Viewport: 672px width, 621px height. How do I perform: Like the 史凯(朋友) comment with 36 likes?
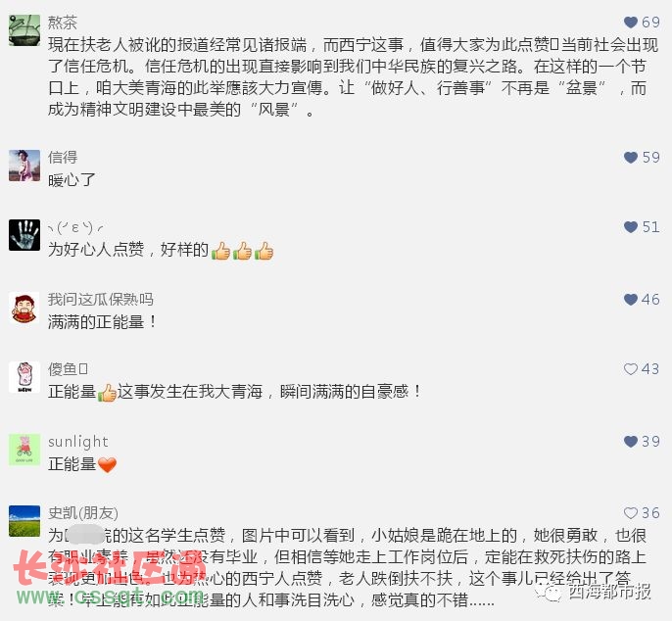tap(631, 513)
